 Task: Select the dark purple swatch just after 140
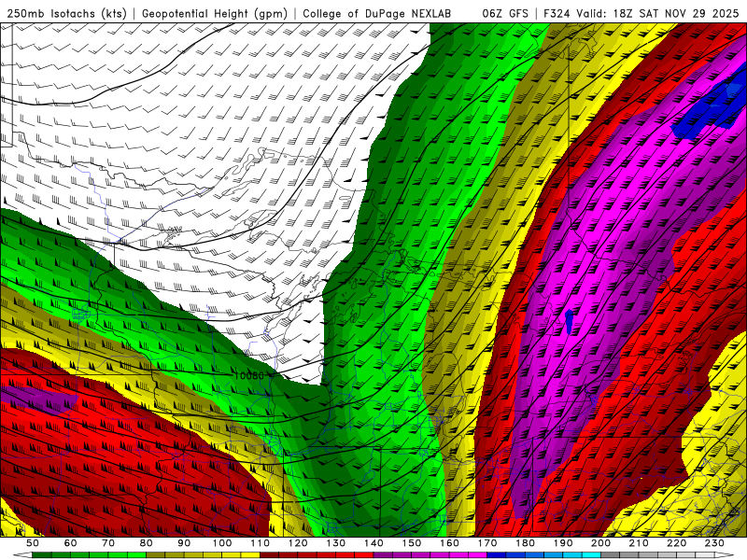(x=383, y=554)
